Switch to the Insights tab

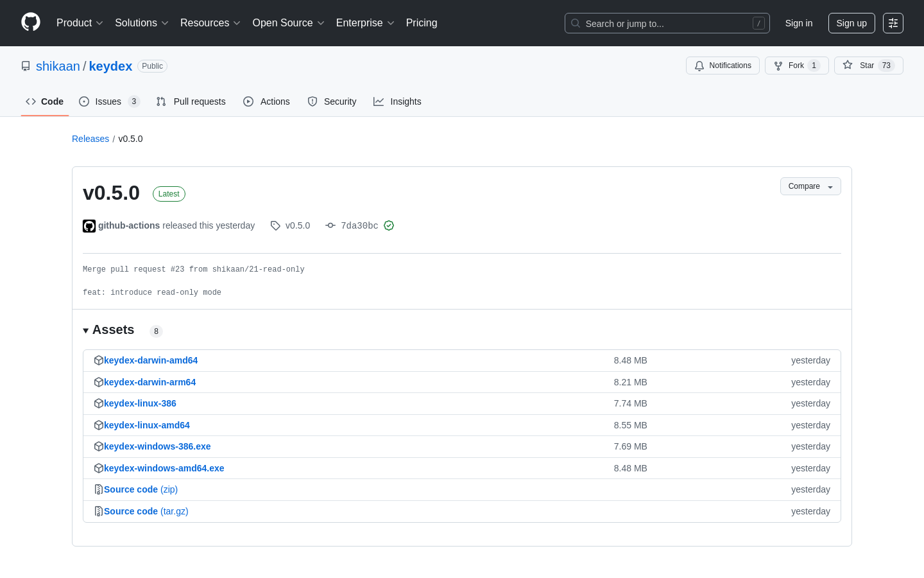[x=397, y=101]
